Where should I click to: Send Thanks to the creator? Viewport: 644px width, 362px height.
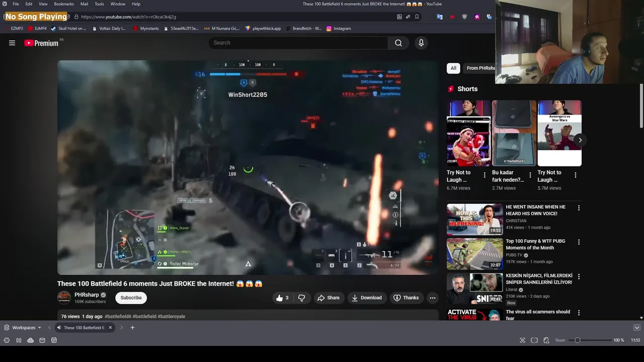406,298
